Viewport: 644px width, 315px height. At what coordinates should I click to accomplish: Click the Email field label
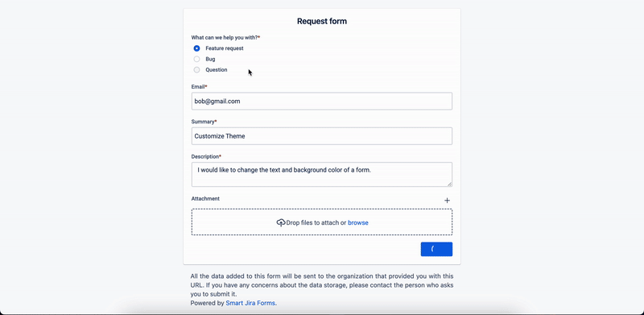[x=199, y=87]
